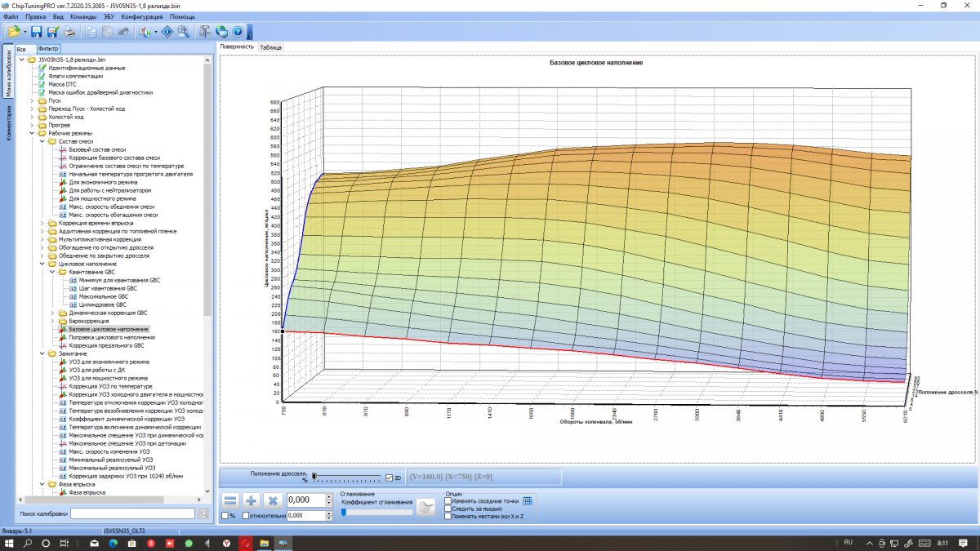
Task: Click the plus (add value) button
Action: click(252, 500)
